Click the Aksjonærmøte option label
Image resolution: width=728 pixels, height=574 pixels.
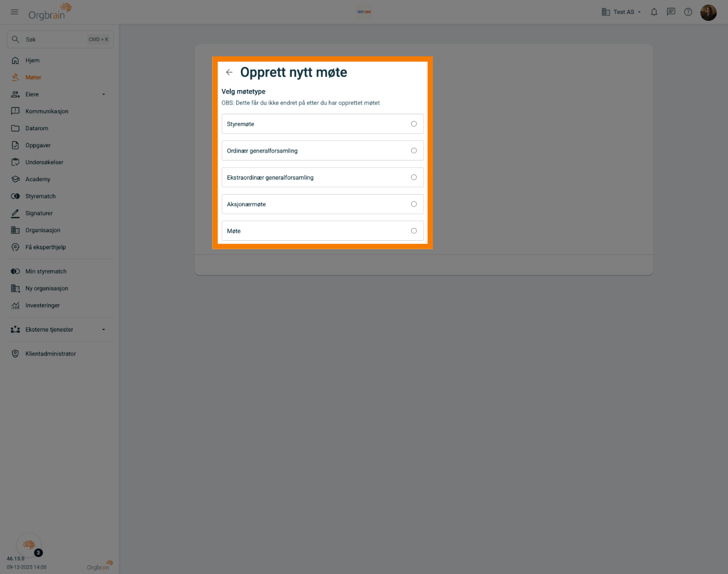246,205
